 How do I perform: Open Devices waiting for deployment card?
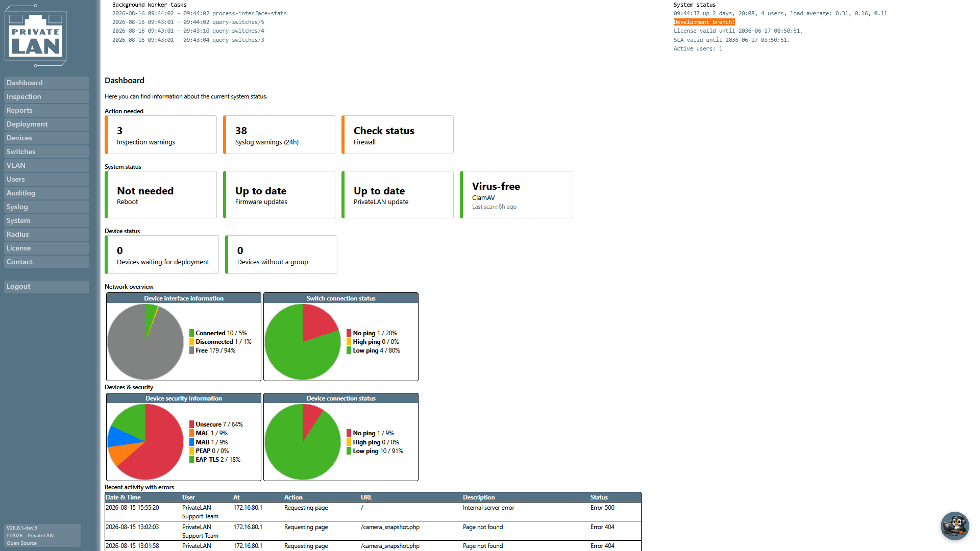pos(162,255)
